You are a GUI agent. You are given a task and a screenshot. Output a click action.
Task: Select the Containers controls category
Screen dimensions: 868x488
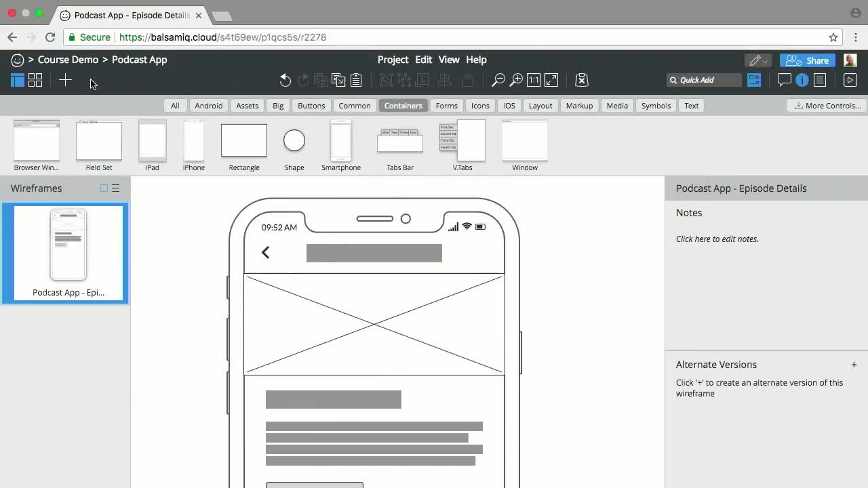click(x=403, y=106)
